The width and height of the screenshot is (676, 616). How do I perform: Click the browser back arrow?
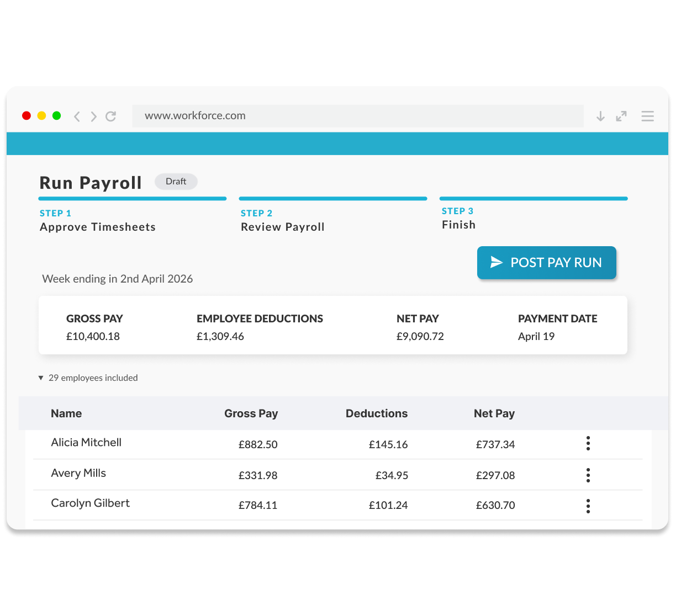tap(77, 116)
